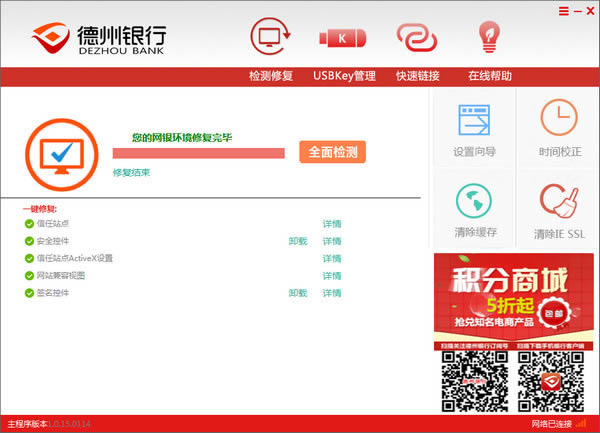Viewport: 600px width, 433px height.
Task: Click the green check beside 安全控件
Action: [28, 241]
